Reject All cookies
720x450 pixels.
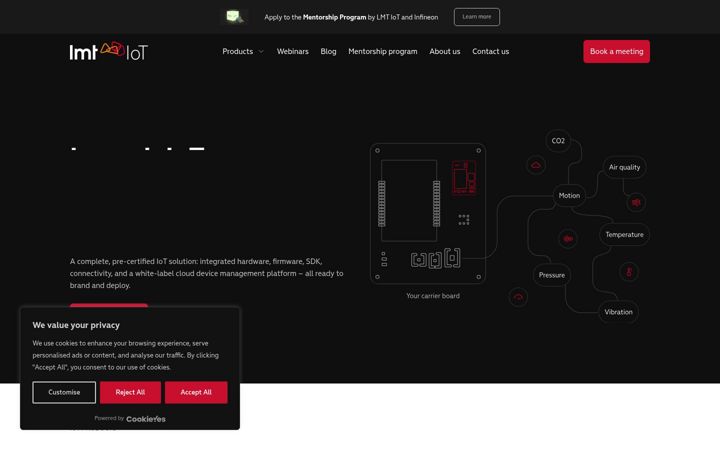tap(130, 393)
